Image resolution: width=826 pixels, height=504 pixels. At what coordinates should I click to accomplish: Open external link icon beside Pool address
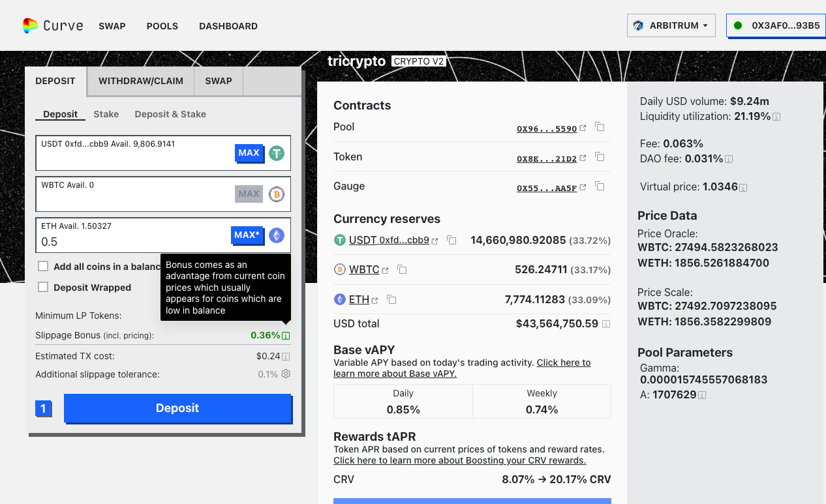[583, 128]
